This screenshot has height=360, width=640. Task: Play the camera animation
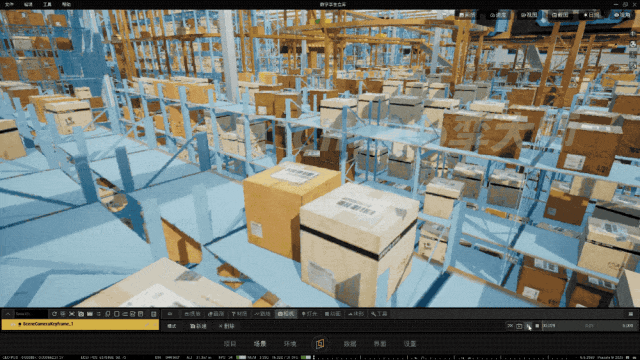point(528,326)
